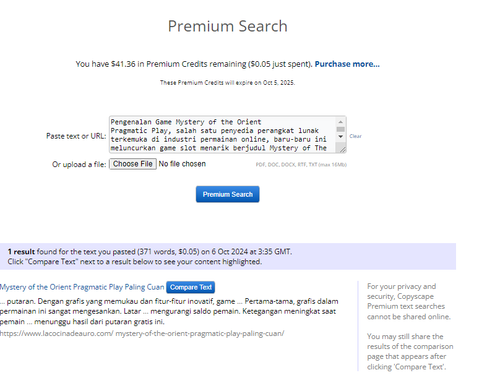Click the Choose File button
Image resolution: width=500 pixels, height=386 pixels.
click(x=133, y=164)
